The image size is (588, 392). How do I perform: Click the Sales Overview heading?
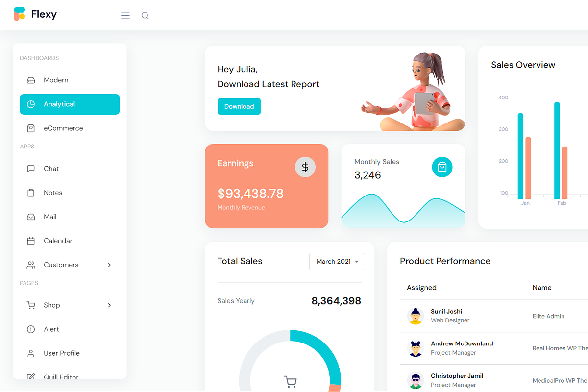coord(523,65)
